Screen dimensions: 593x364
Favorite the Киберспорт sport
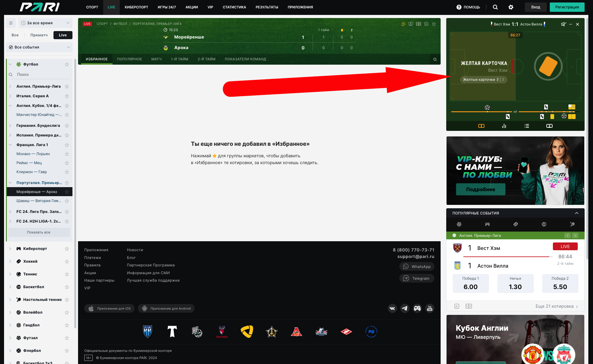67,249
